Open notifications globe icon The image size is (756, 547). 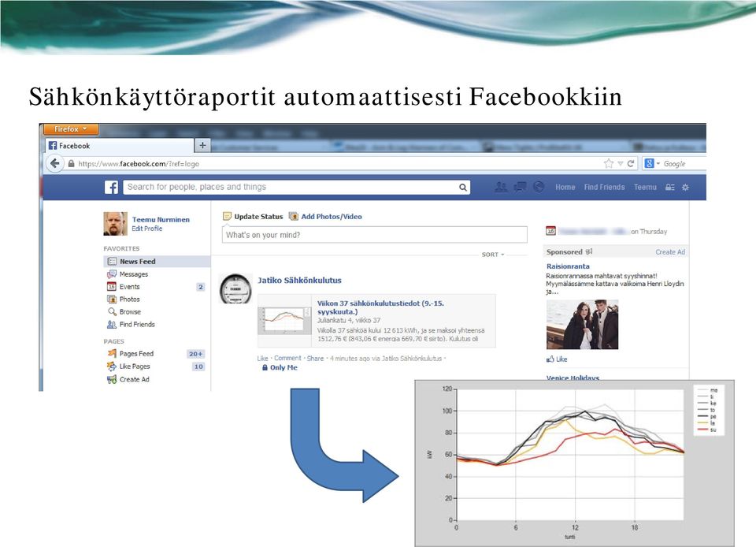(539, 187)
